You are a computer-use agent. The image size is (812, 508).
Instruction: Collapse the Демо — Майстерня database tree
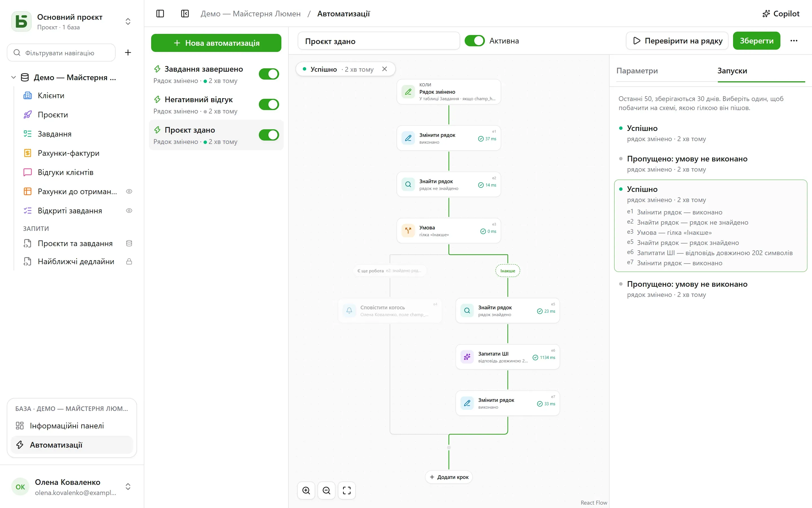pyautogui.click(x=14, y=77)
